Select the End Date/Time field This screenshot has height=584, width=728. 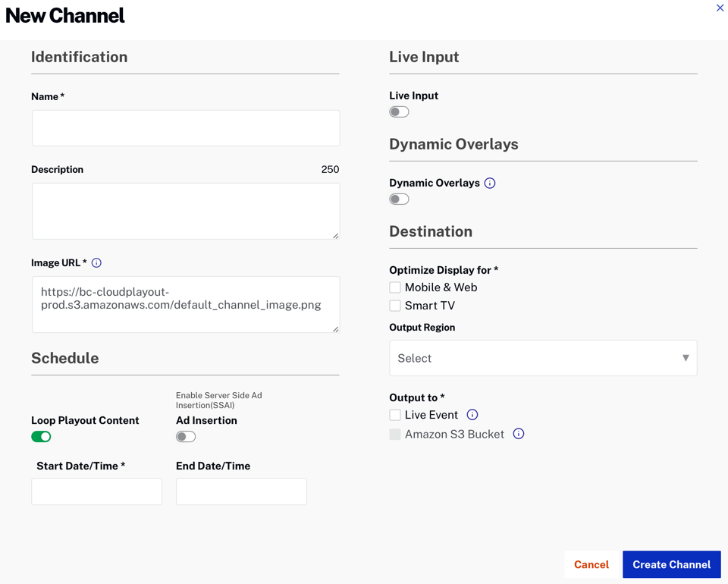(x=241, y=491)
